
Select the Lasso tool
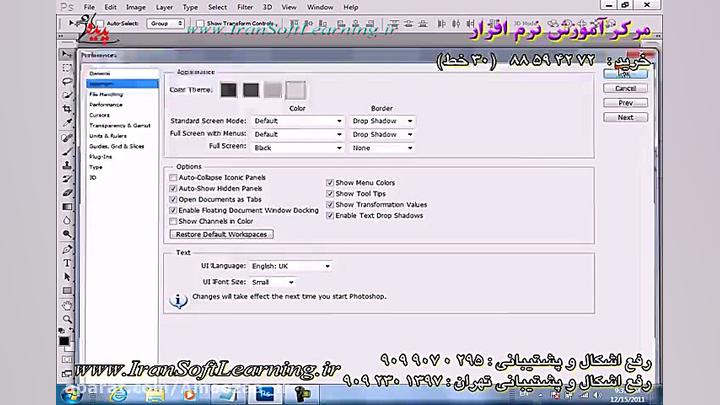(67, 82)
